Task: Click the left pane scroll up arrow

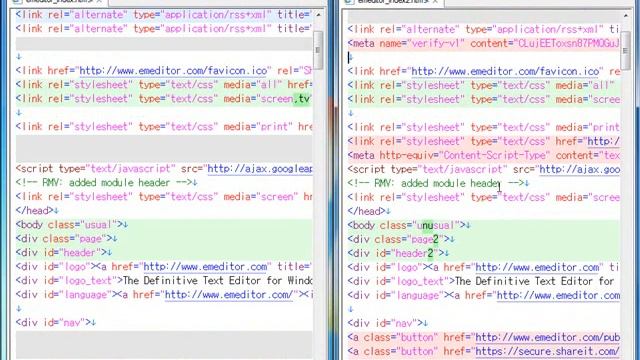Action: pyautogui.click(x=318, y=15)
